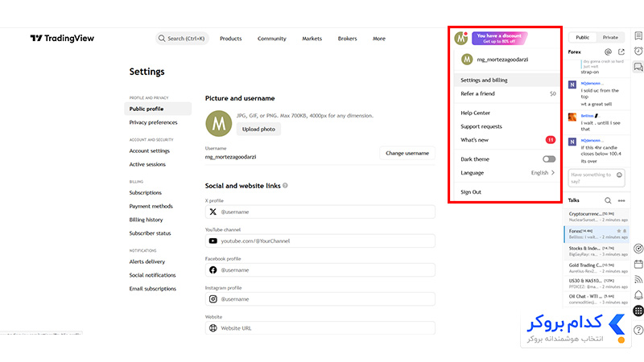Open What's new
The image size is (644, 362).
pos(507,140)
